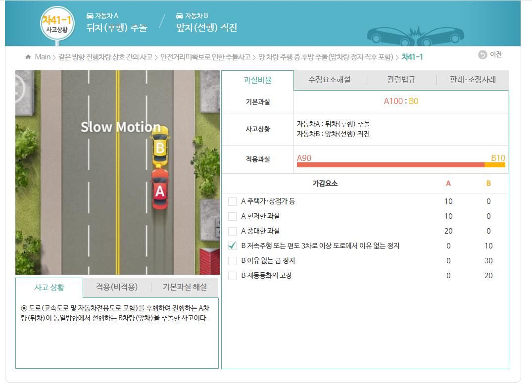The image size is (532, 392).
Task: Enable the A 현저한 과실 checkbox
Action: pos(232,216)
